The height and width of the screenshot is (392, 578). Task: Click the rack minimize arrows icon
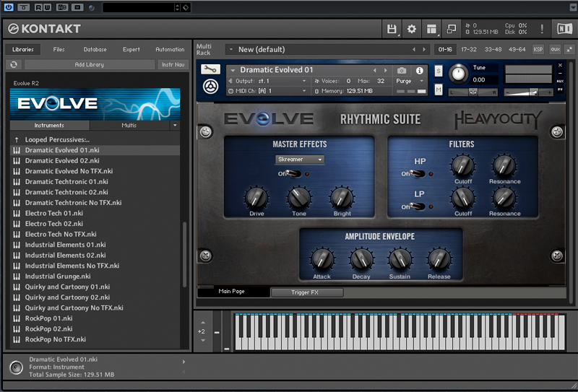point(570,49)
